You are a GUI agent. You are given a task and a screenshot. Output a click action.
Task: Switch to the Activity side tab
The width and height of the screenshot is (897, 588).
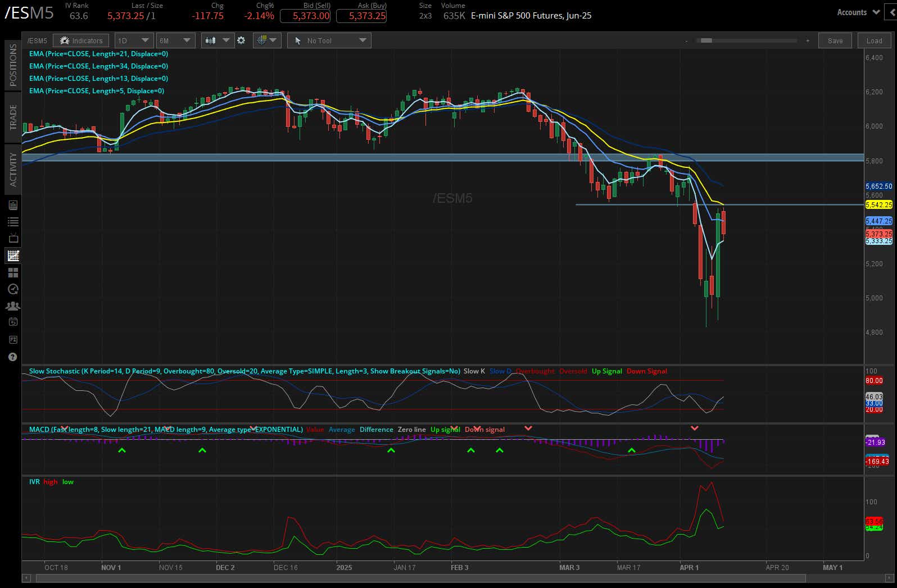(x=13, y=170)
